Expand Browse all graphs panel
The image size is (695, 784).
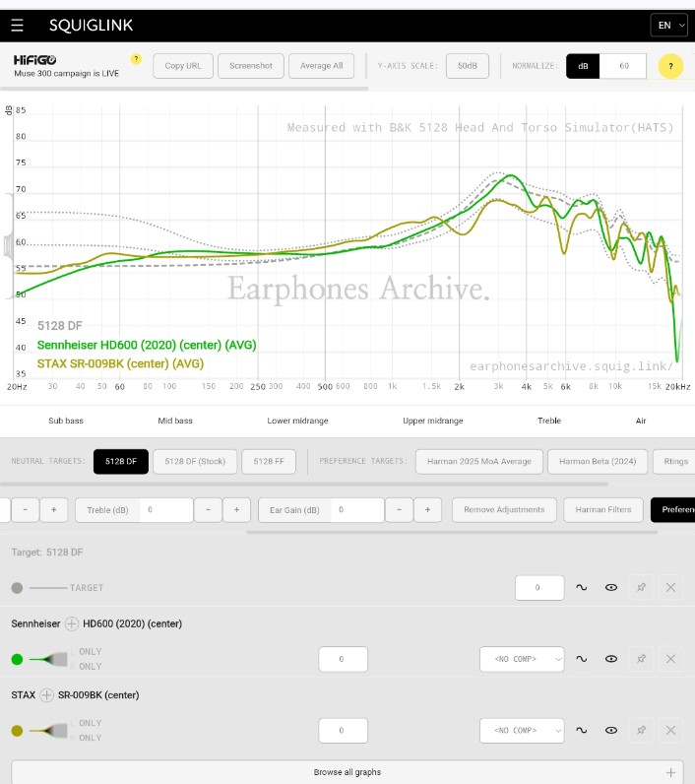coord(347,772)
